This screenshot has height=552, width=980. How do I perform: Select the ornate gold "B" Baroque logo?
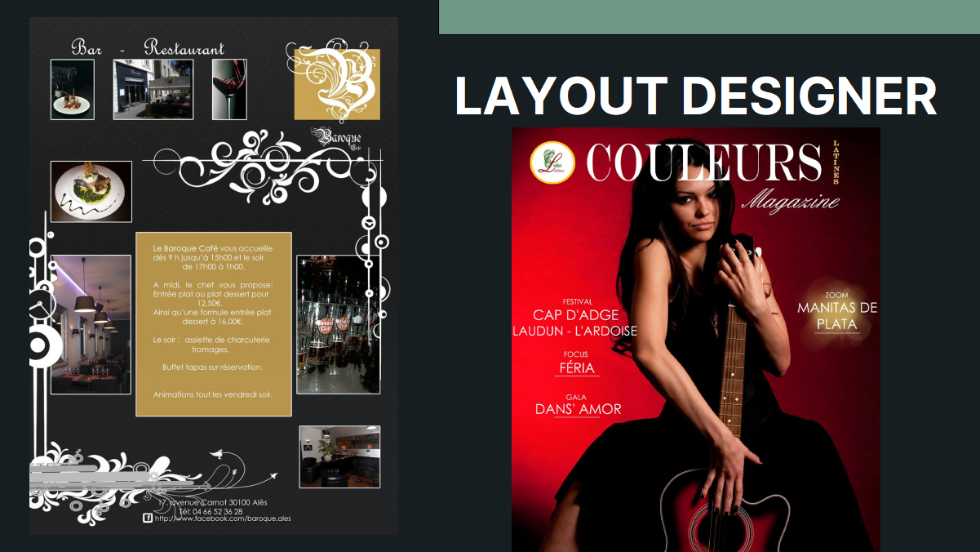click(337, 82)
